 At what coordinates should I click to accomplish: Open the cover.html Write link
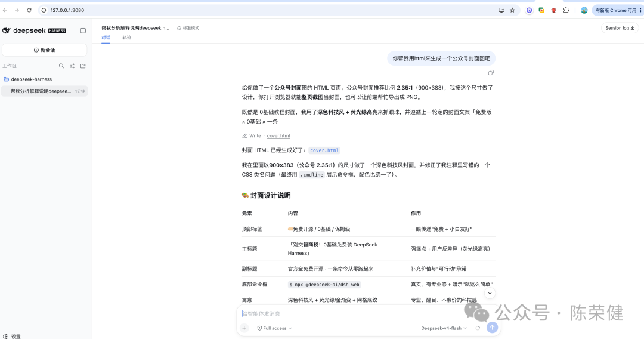click(278, 135)
